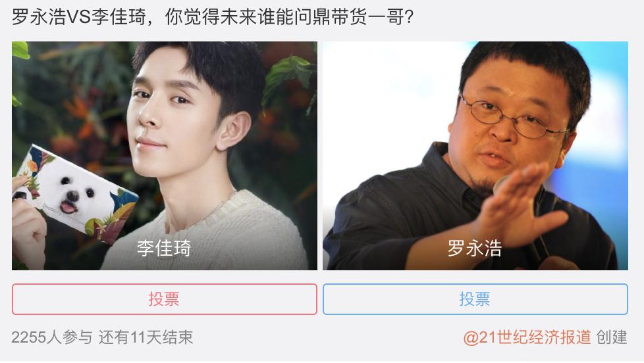Click the 创建 label beside the creator

[x=612, y=337]
